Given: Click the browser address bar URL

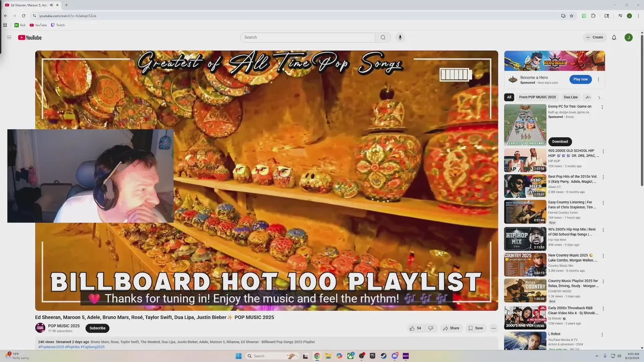Looking at the screenshot, I should click(x=68, y=16).
